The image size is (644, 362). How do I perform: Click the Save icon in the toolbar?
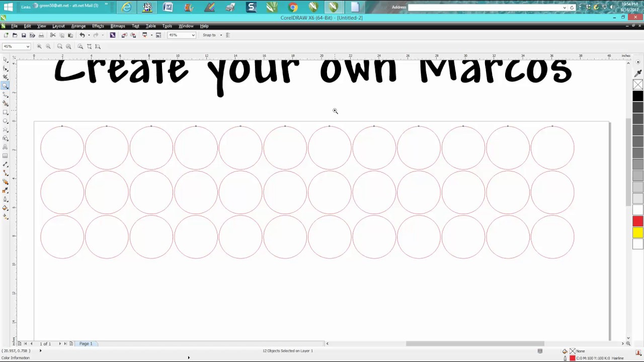click(23, 35)
